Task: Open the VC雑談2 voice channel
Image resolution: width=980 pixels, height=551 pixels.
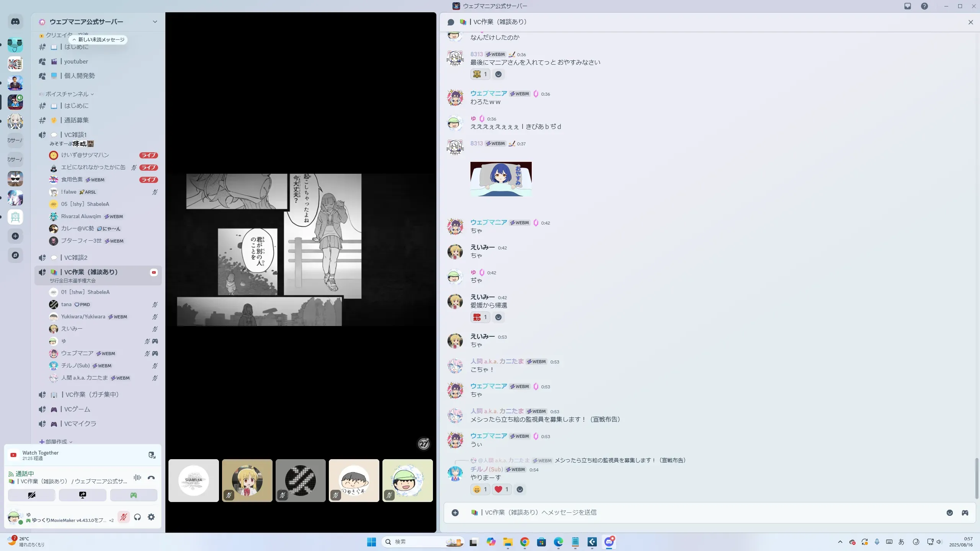Action: point(76,258)
